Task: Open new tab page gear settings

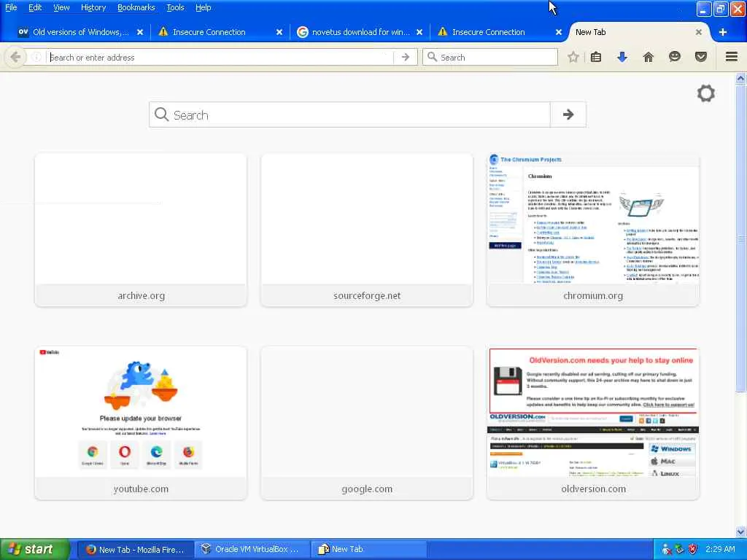Action: 705,93
